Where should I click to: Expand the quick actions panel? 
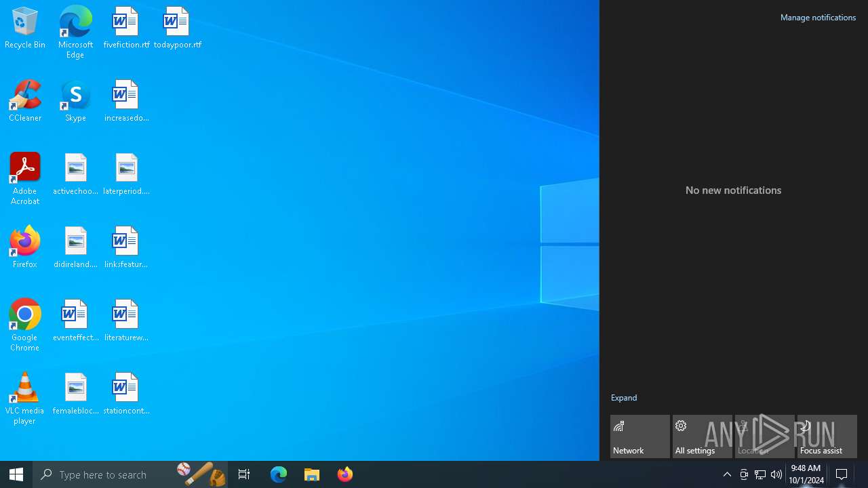click(x=624, y=398)
